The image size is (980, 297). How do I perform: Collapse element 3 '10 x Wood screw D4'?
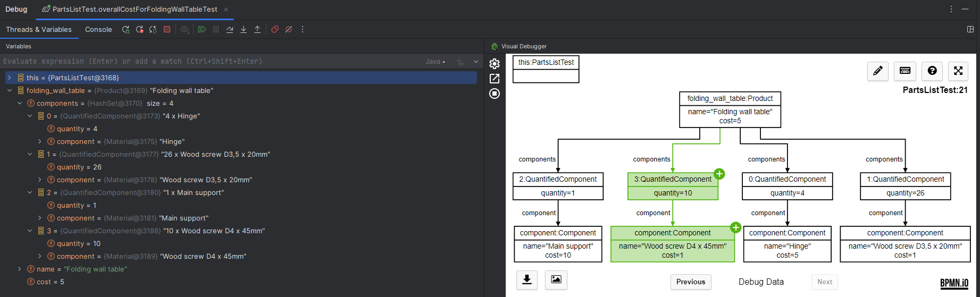tap(30, 231)
